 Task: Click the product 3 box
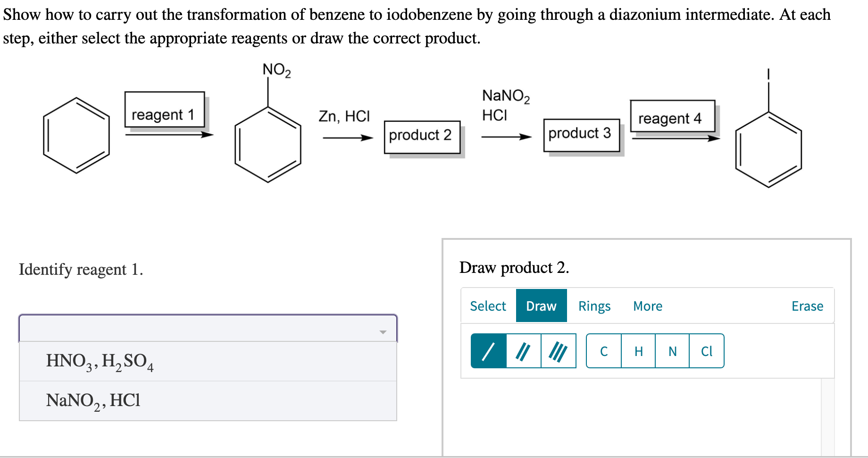tap(581, 134)
